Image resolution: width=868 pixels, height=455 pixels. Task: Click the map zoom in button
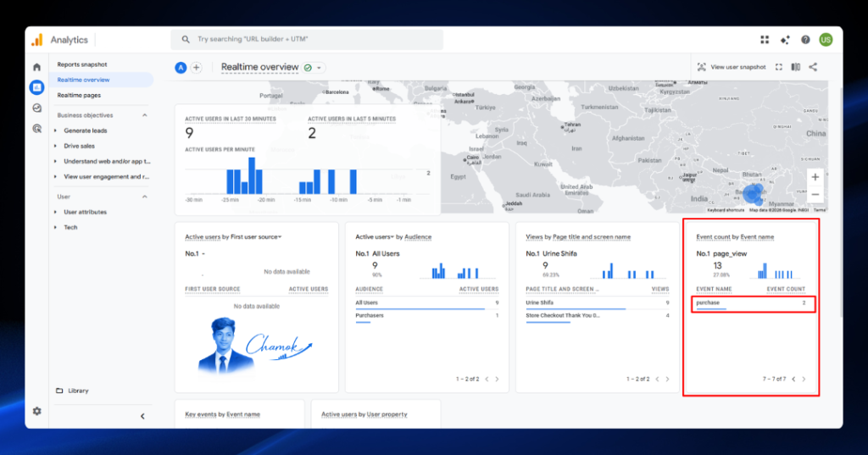click(x=815, y=177)
